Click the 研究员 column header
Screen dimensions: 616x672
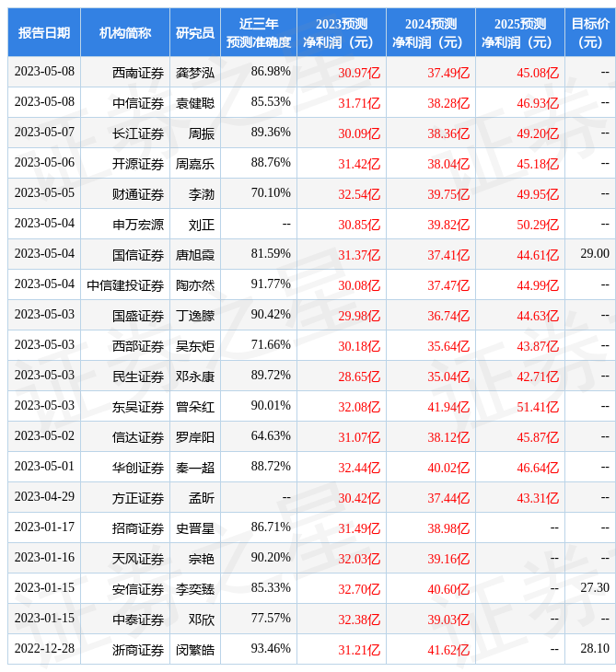point(195,32)
